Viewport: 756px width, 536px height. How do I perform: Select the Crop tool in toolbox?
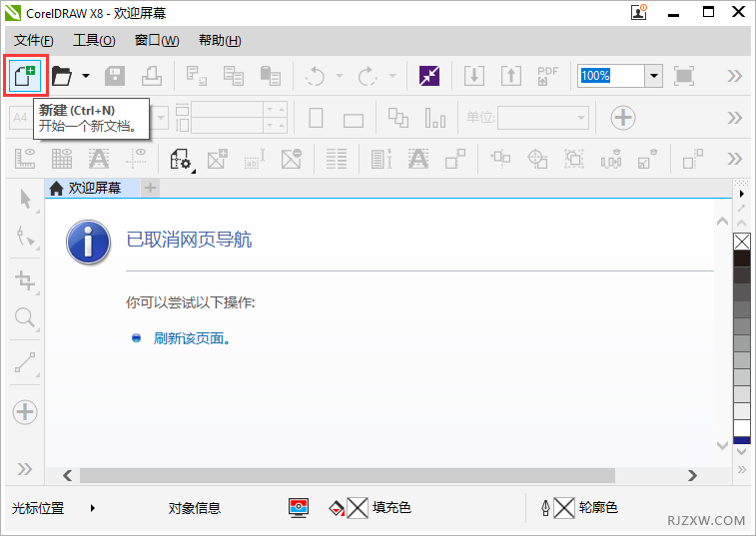[x=25, y=280]
